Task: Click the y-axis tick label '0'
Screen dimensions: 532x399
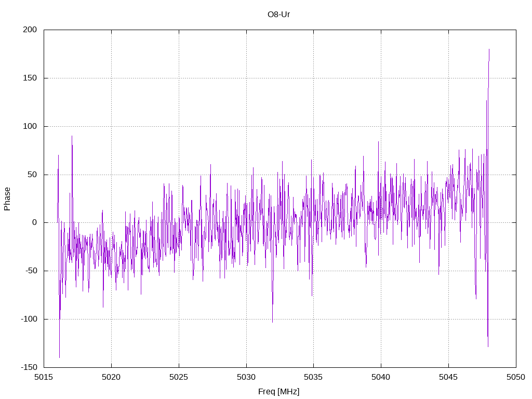Action: click(x=35, y=222)
